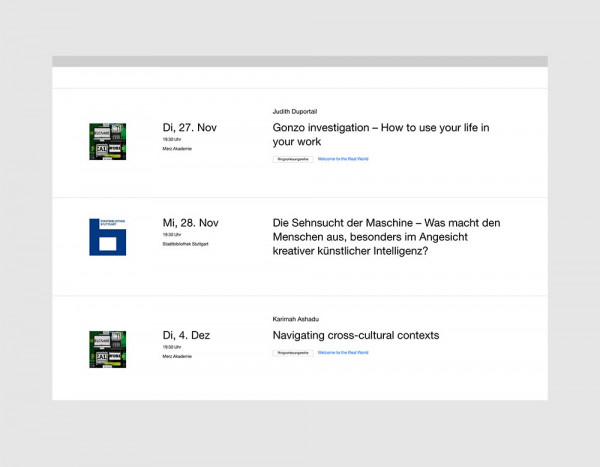Select the speaker name Judith Duportail
The image size is (600, 467).
click(301, 111)
